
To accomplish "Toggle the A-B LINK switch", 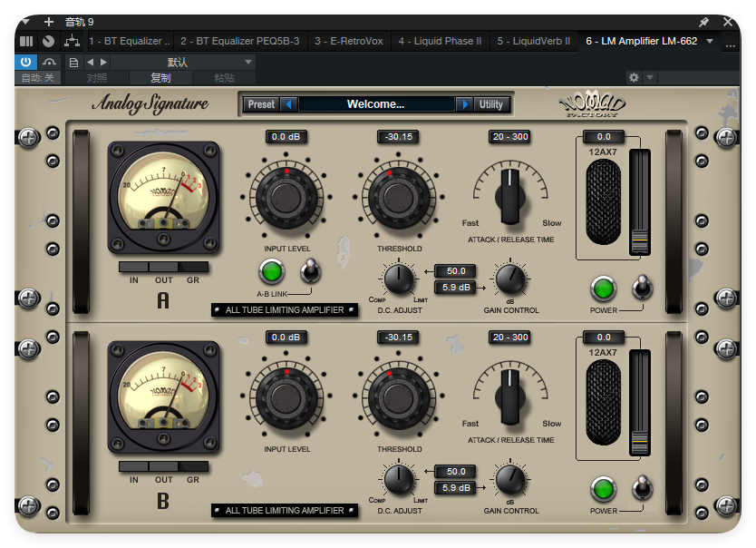I will [x=311, y=271].
